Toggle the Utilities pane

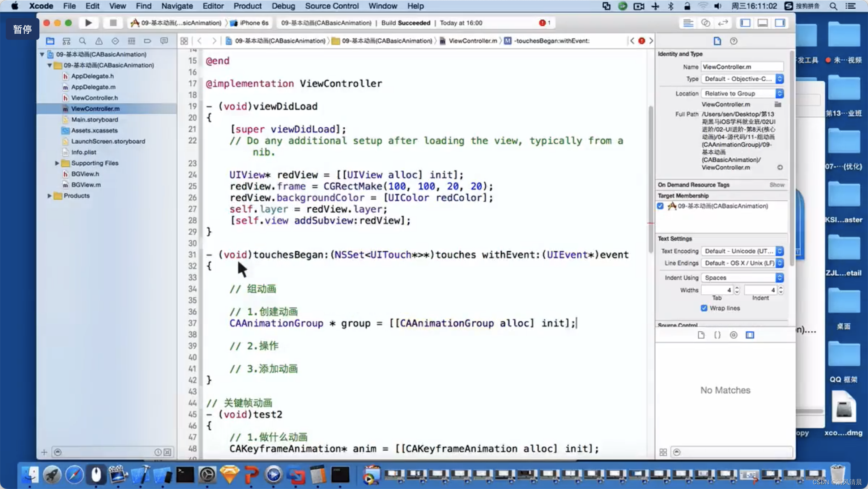pyautogui.click(x=780, y=23)
